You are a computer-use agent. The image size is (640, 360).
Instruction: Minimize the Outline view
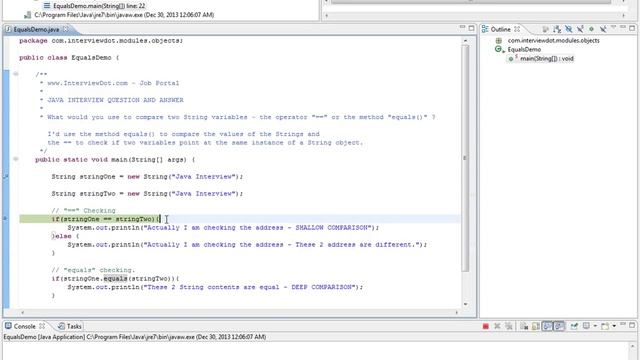tap(623, 27)
